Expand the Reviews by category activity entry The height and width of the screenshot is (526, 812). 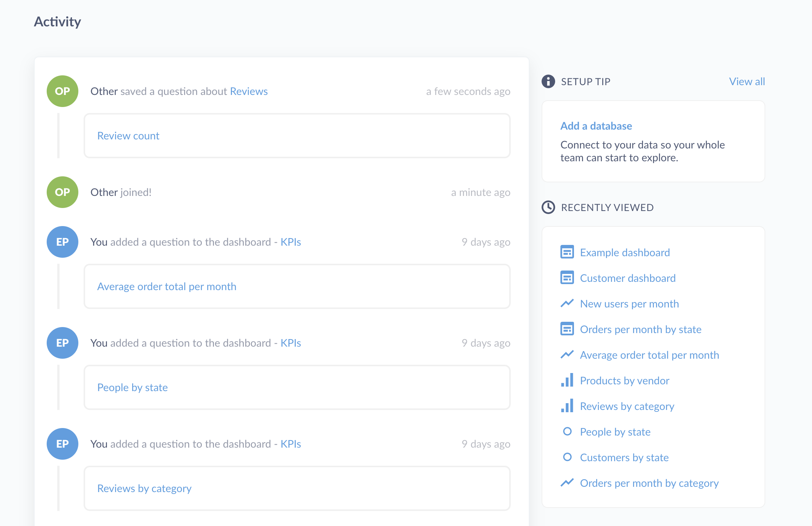point(144,488)
